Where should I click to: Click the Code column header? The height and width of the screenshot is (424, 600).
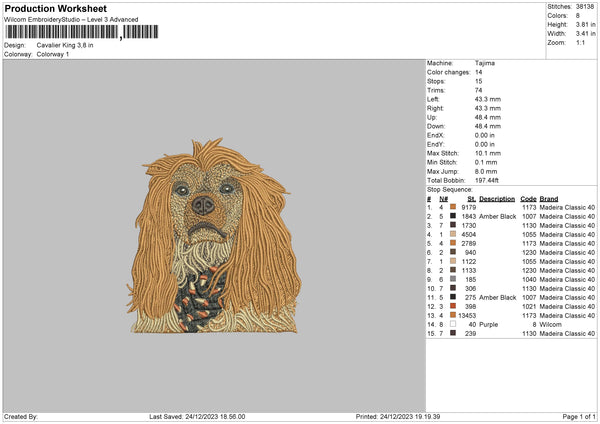click(529, 198)
